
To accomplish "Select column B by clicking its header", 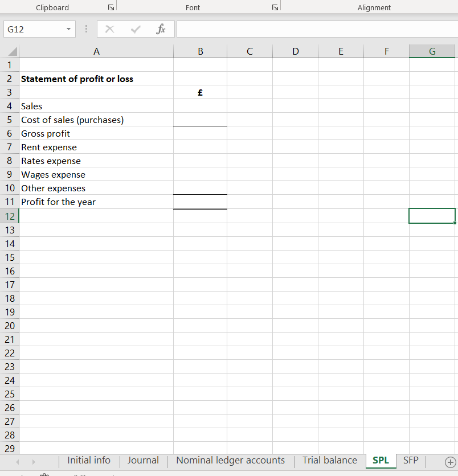I will (200, 51).
